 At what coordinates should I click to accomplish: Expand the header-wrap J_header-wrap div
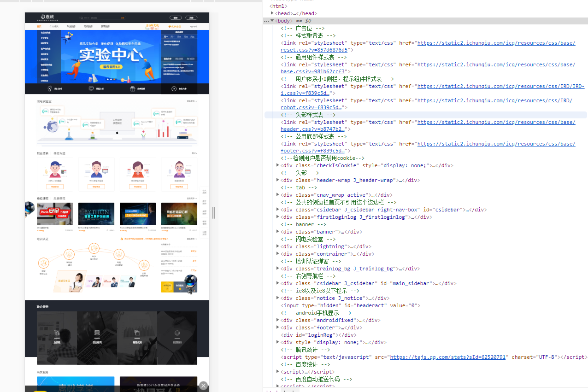(277, 180)
